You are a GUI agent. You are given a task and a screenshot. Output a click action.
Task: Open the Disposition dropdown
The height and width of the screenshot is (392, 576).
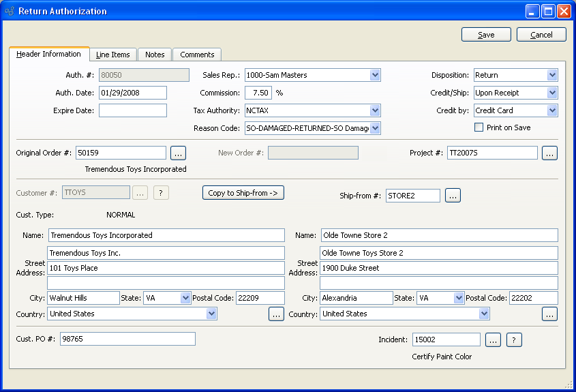point(551,75)
